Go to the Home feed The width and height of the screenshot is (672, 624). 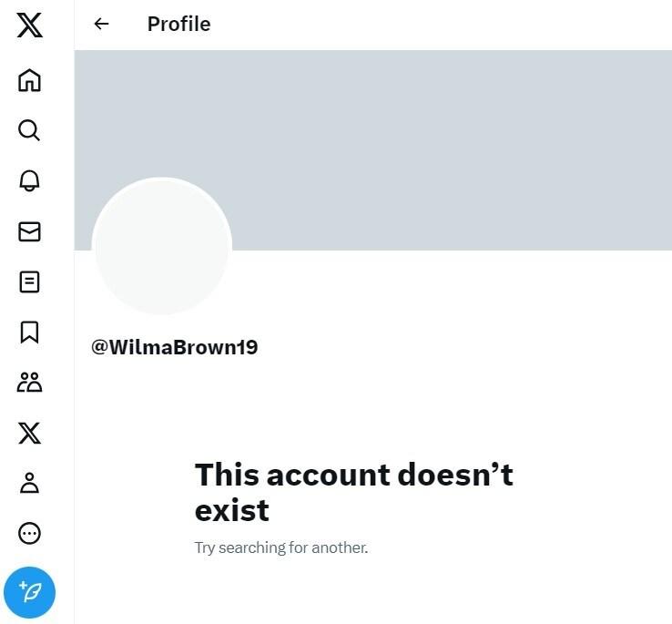pos(29,80)
